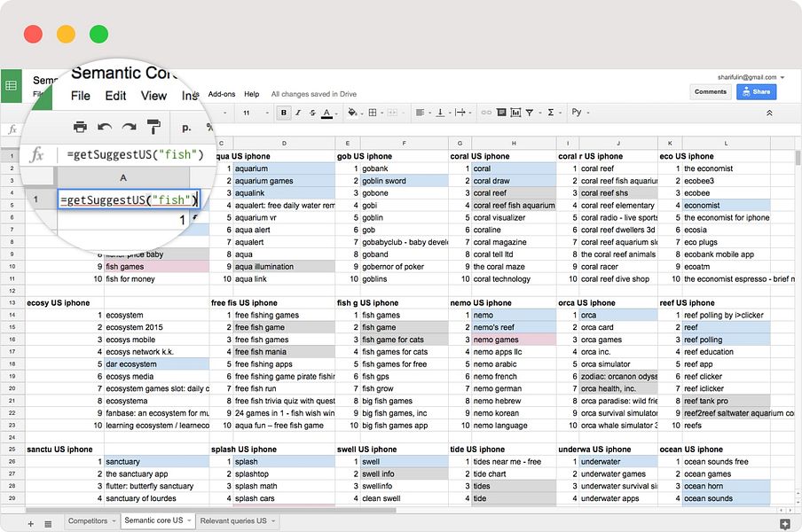Open the text color picker

tap(326, 113)
